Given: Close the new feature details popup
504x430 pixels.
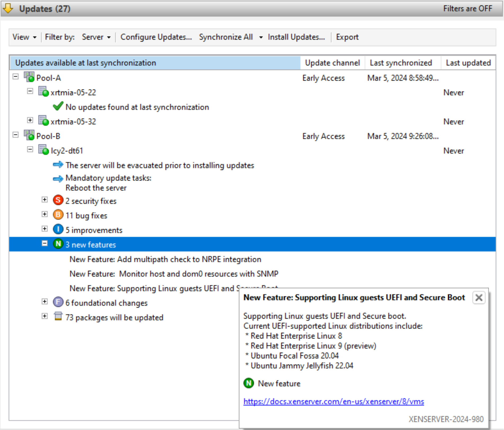Looking at the screenshot, I should pos(479,298).
